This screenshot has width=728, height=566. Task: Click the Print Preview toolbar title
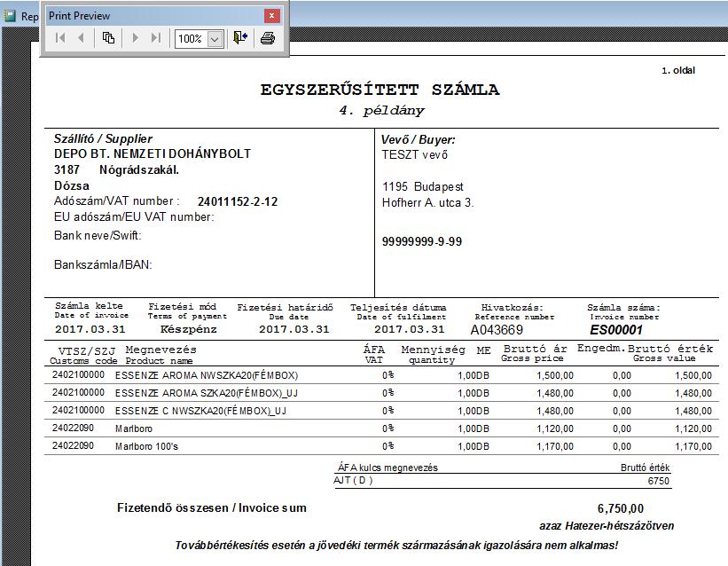coord(80,16)
